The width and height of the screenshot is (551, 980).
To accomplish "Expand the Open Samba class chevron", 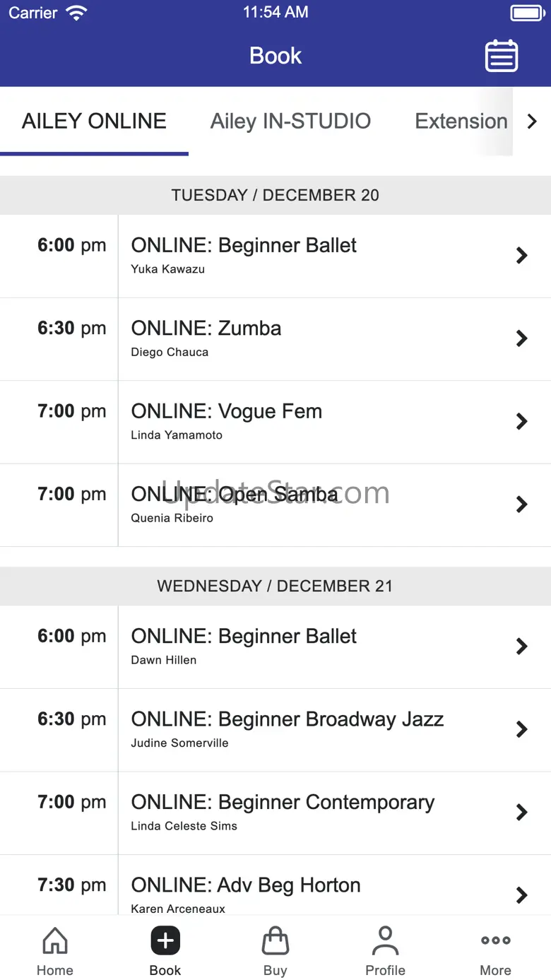I will point(522,504).
